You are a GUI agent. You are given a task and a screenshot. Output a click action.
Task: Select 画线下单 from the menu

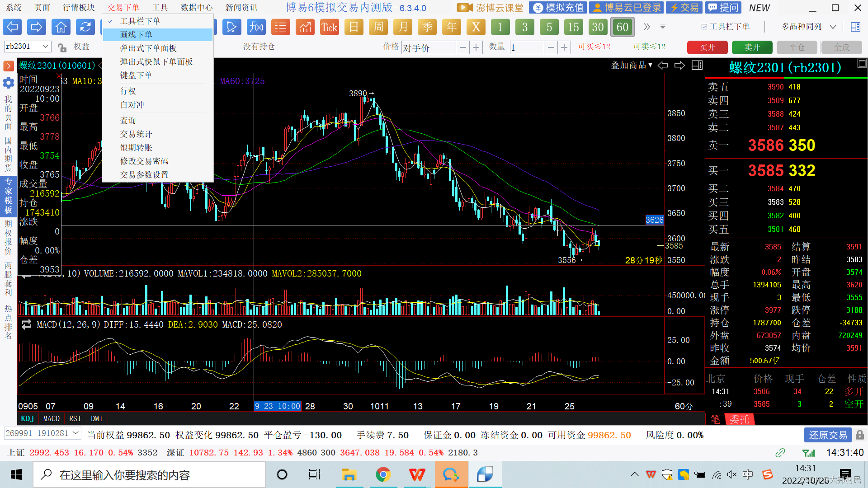coord(136,35)
